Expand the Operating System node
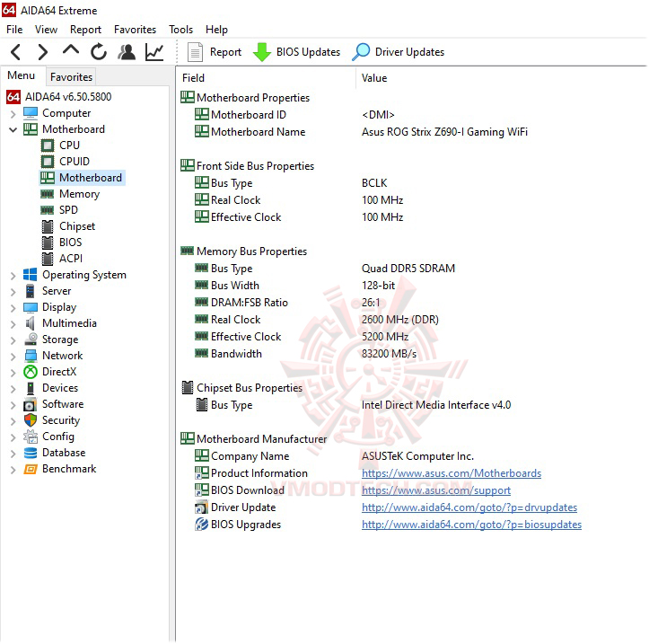 13,276
